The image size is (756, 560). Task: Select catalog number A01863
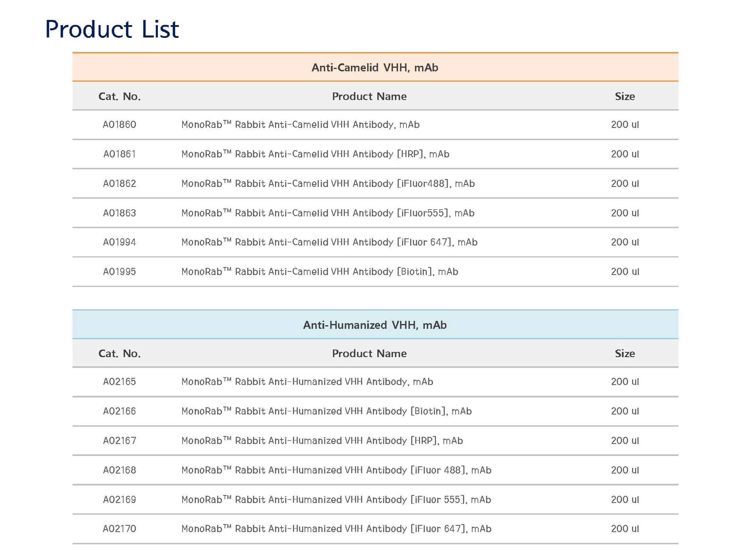(x=120, y=213)
